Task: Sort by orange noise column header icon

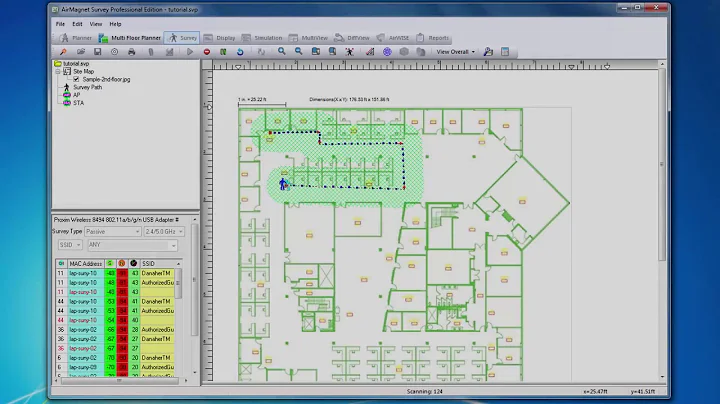Action: [x=122, y=264]
